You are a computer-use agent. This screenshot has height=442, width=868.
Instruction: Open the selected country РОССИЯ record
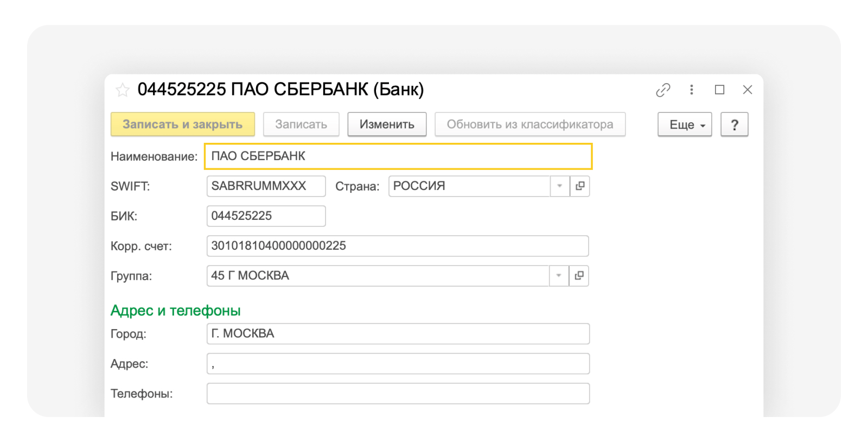tap(580, 186)
